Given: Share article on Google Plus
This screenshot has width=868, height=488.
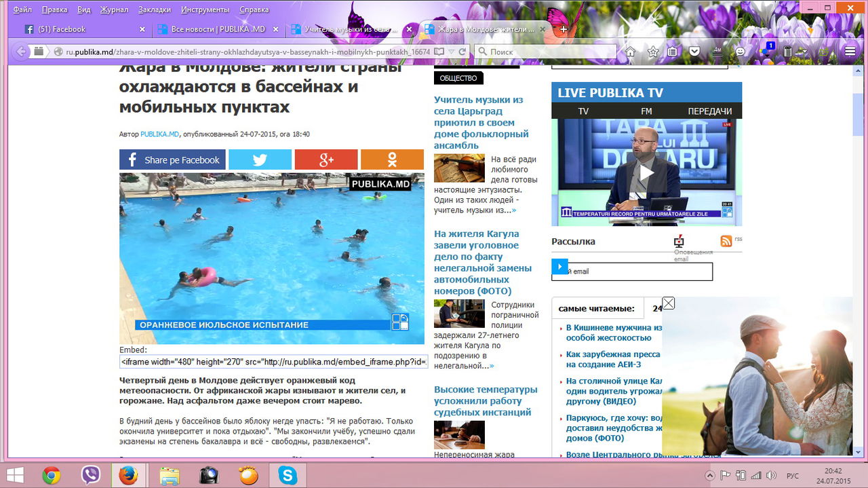Looking at the screenshot, I should point(326,159).
